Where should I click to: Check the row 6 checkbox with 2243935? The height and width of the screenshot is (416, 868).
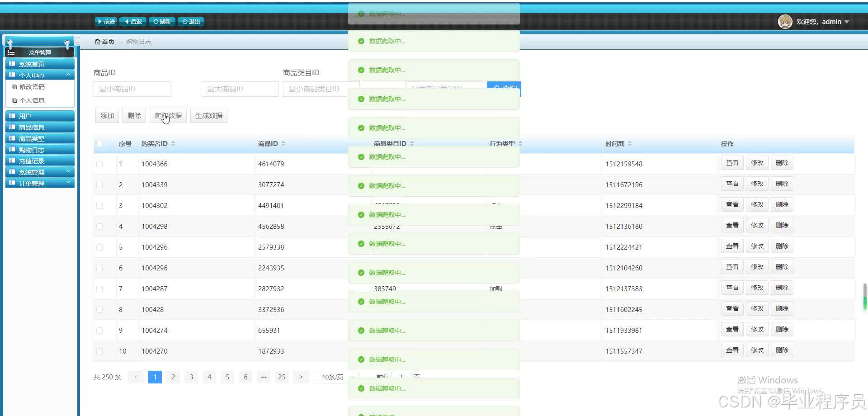point(99,268)
